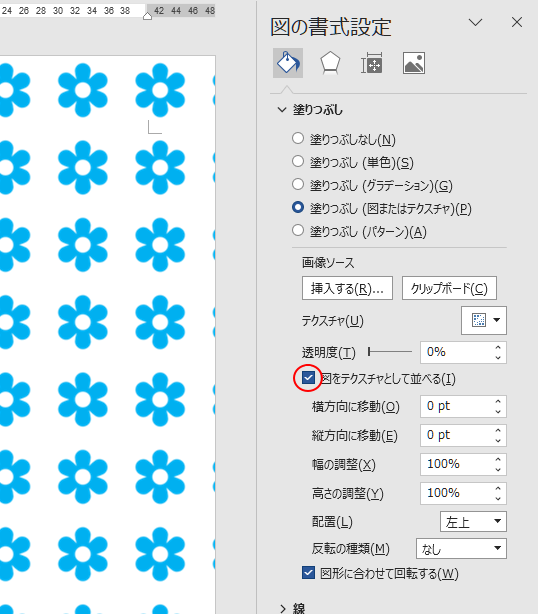The image size is (538, 614).
Task: Increase 幅の調整 with up spinner
Action: [498, 459]
